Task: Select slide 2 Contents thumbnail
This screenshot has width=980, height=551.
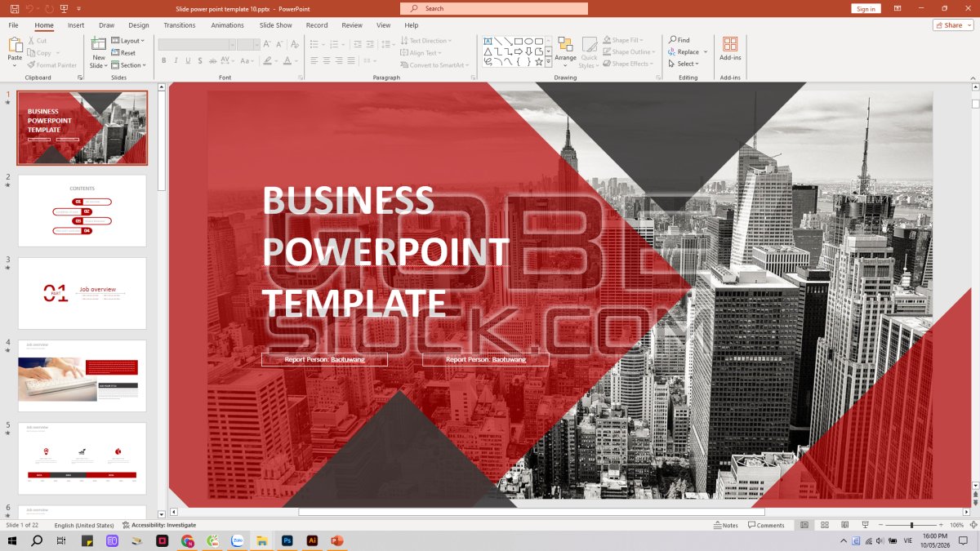Action: (82, 211)
